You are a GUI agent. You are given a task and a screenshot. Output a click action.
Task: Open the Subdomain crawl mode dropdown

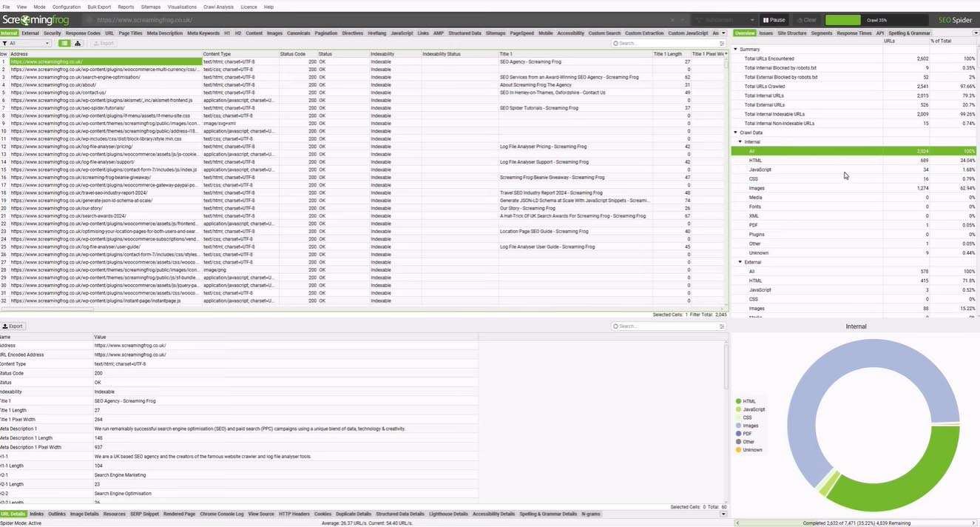click(724, 20)
